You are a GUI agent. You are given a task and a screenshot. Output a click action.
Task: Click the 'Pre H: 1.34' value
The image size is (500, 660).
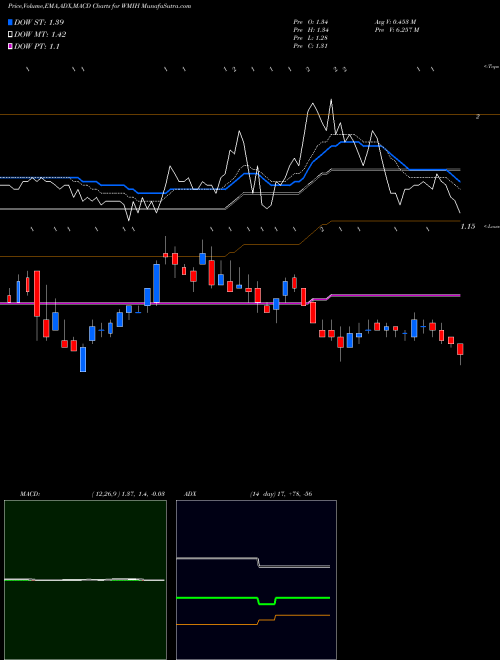311,30
